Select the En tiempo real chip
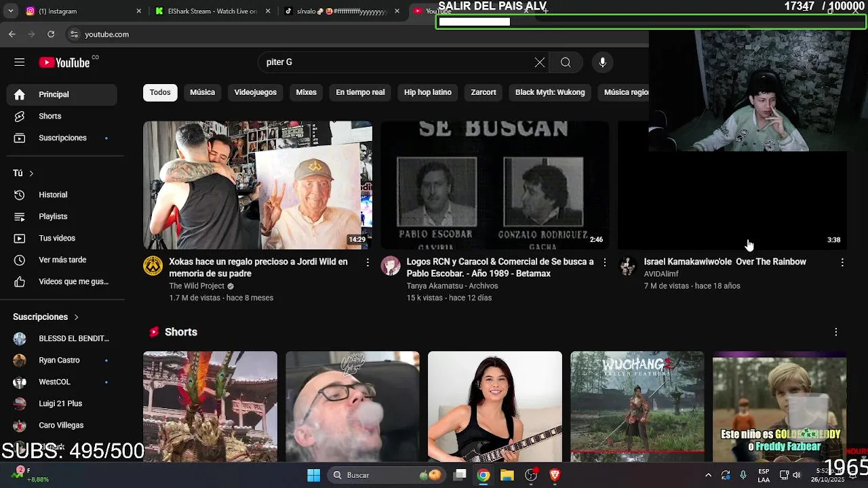 360,92
